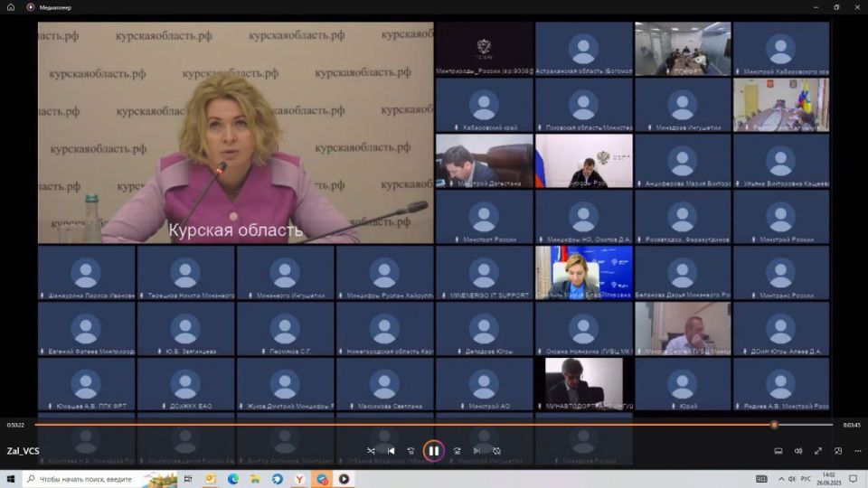The height and width of the screenshot is (488, 868).
Task: Skip to the previous track
Action: click(391, 451)
